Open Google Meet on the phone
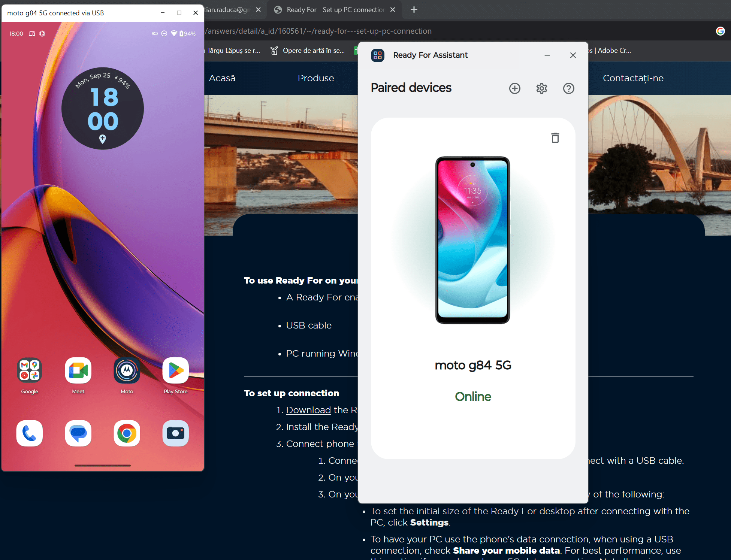Screen dimensions: 731x560 coord(78,370)
